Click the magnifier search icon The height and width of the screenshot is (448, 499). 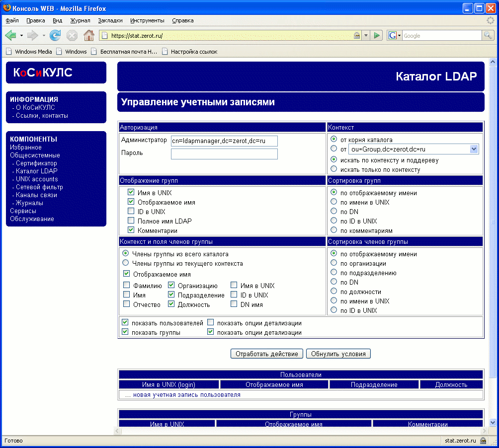tap(488, 35)
